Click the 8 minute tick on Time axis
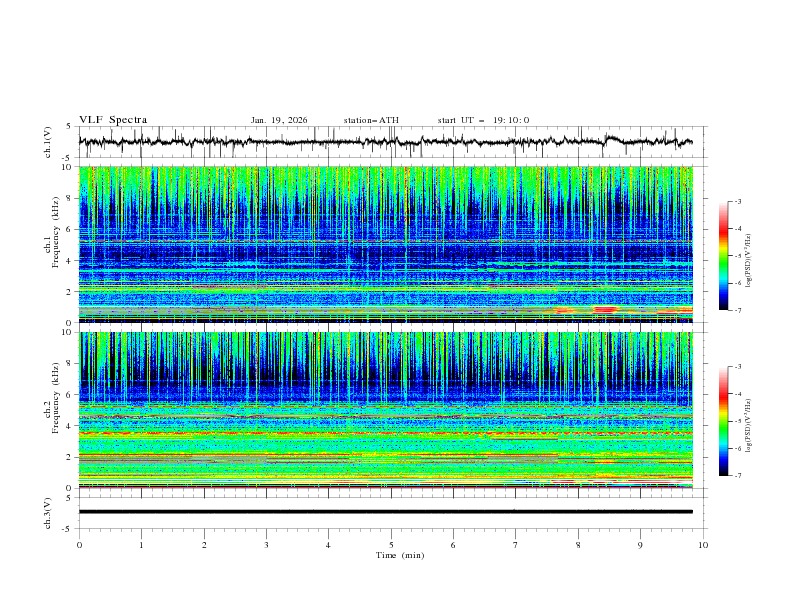Viewport: 792px width, 612px height. click(x=578, y=545)
